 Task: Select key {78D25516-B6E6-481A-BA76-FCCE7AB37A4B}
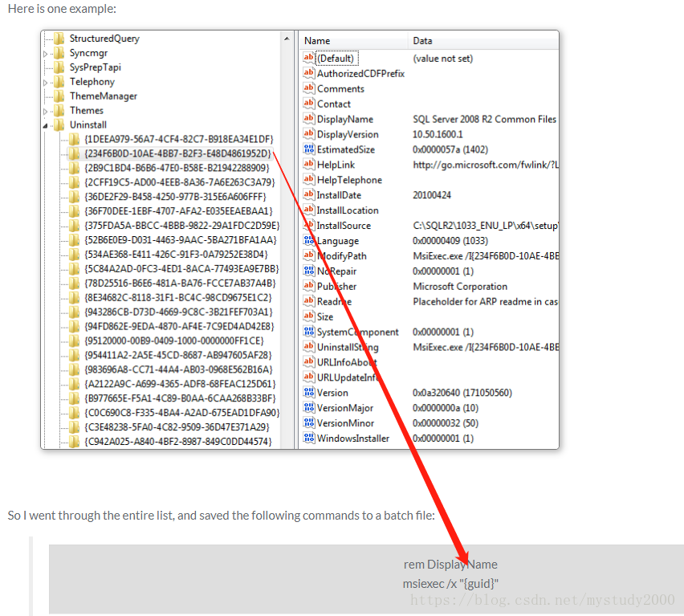[x=180, y=284]
